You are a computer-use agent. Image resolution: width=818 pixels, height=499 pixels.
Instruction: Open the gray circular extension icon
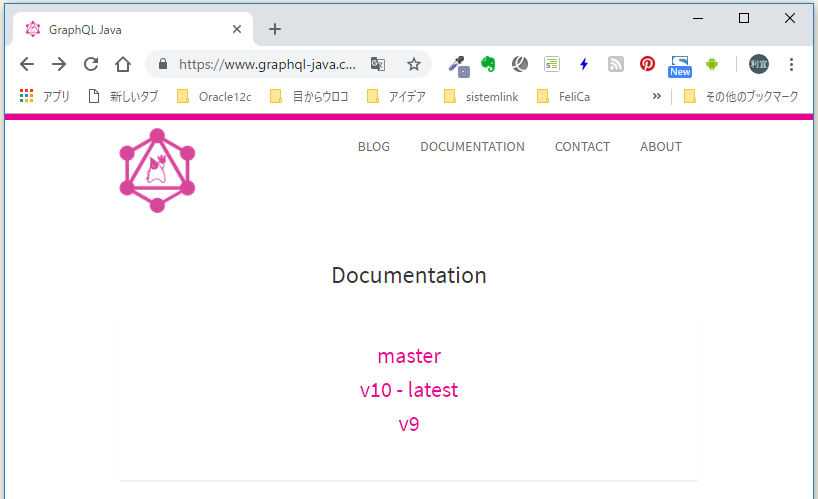[x=520, y=64]
